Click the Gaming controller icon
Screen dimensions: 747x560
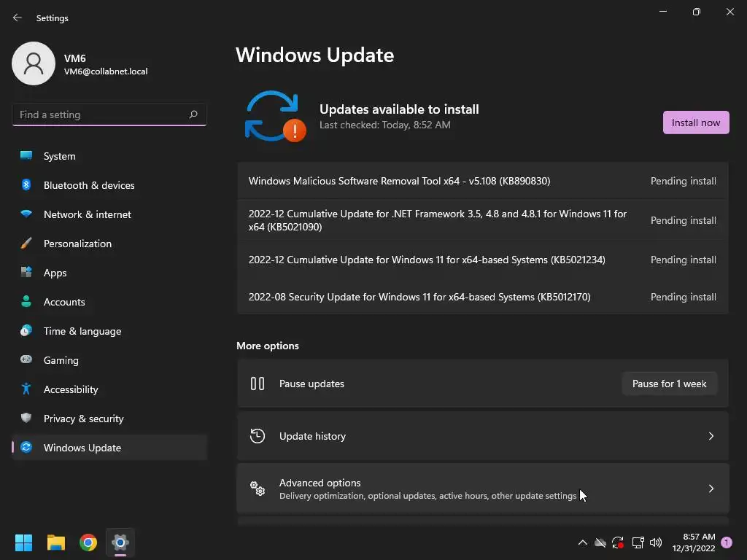26,359
